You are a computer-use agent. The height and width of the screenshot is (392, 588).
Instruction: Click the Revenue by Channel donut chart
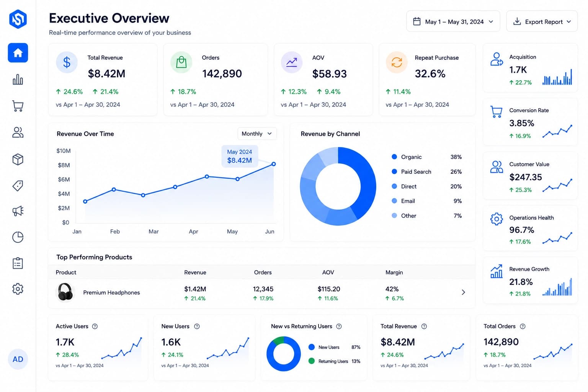click(338, 186)
